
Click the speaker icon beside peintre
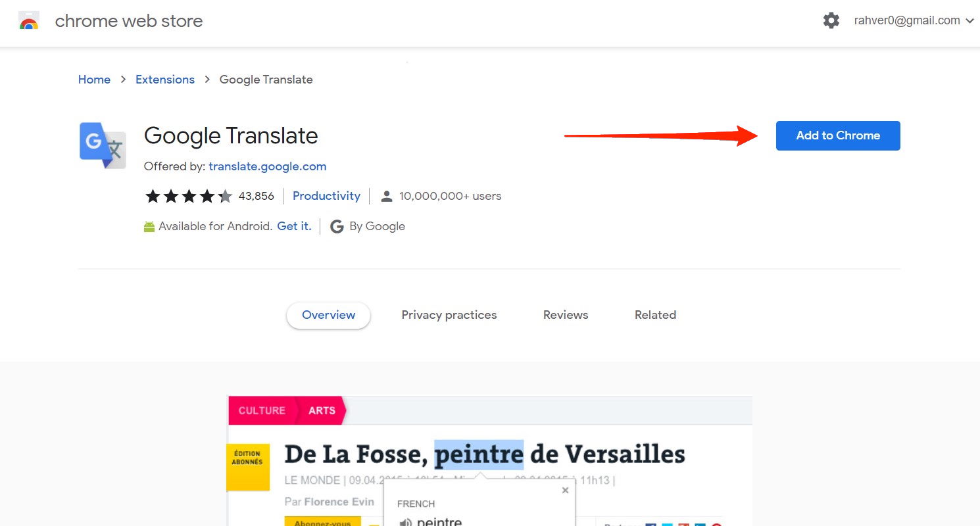click(x=406, y=523)
